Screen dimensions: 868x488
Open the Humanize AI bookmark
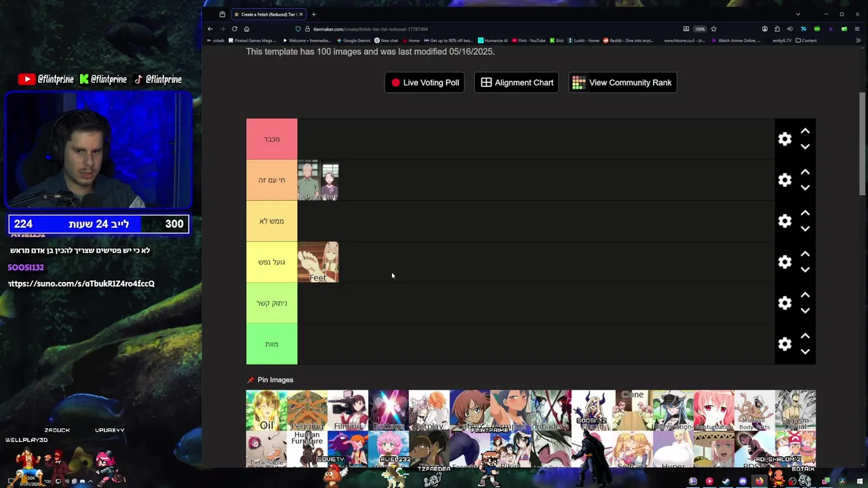(x=493, y=41)
